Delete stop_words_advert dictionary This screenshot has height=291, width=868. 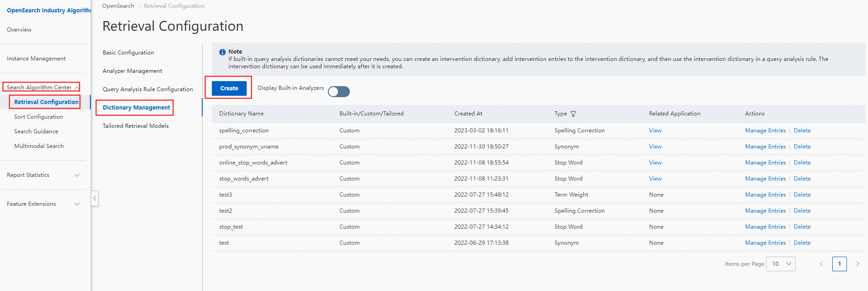coord(802,179)
